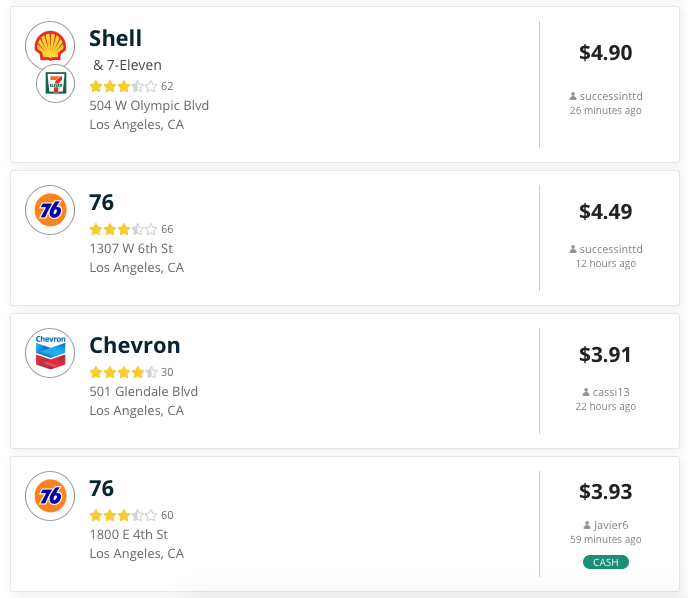Click the $3.91 price at Chevron
688x598 pixels.
pos(605,354)
